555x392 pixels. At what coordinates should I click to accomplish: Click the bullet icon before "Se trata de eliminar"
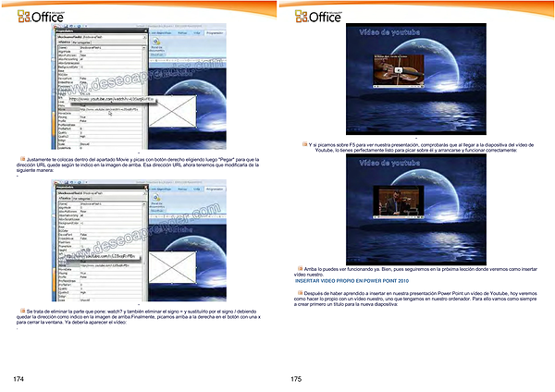point(22,311)
